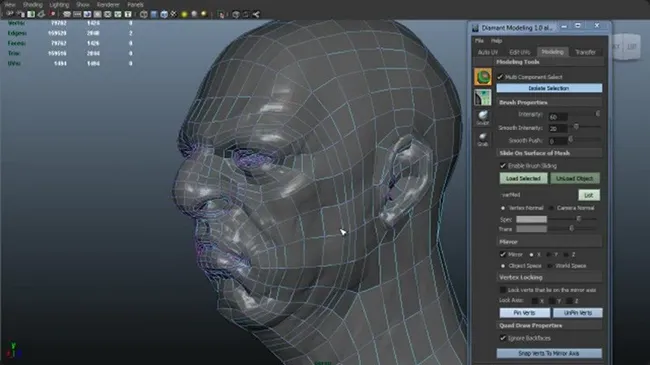650x365 pixels.
Task: Open the viewport Shading menu
Action: [x=33, y=5]
